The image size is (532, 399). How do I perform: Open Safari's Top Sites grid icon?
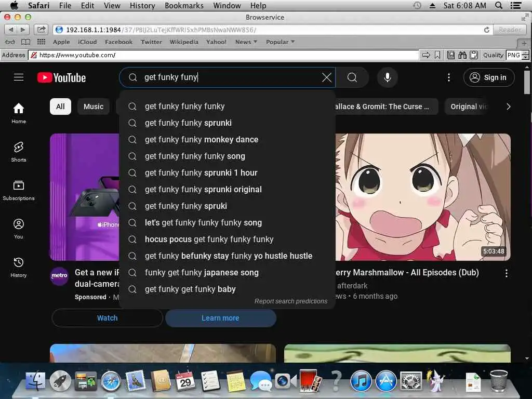pyautogui.click(x=41, y=42)
